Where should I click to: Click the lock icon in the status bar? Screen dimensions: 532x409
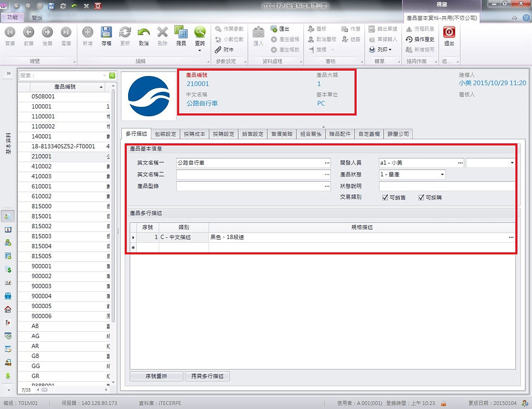click(443, 403)
